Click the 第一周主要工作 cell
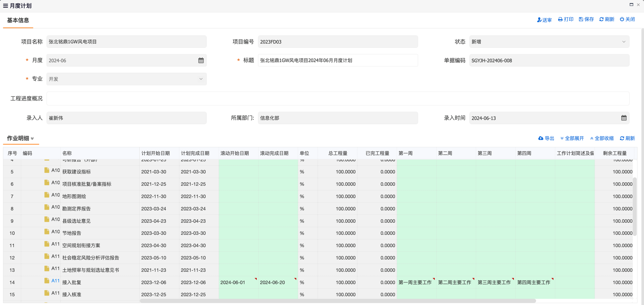The width and height of the screenshot is (644, 305). 417,282
